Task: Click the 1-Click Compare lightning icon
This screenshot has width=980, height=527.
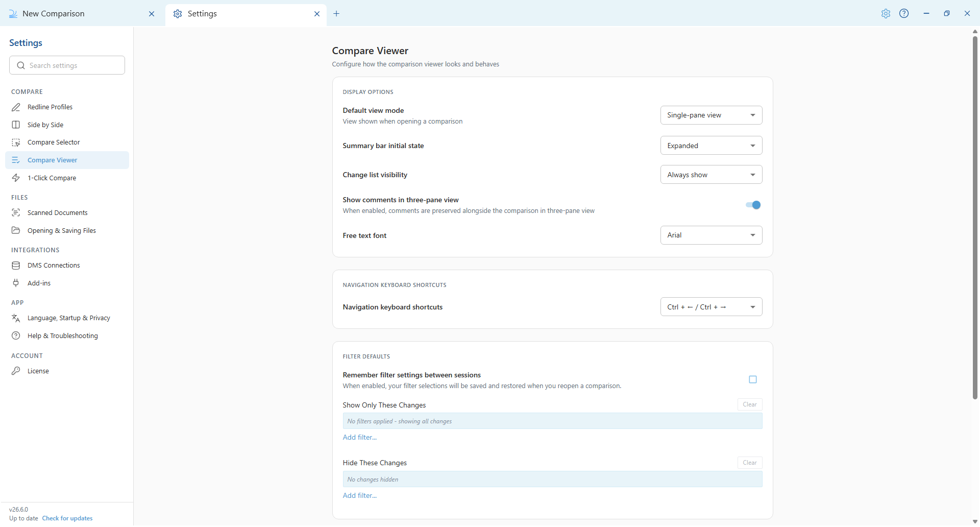Action: [16, 178]
